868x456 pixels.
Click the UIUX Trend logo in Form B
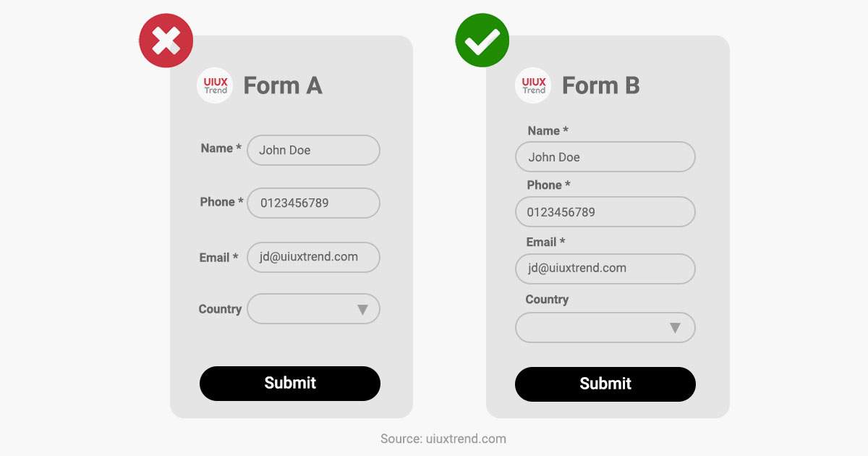(x=533, y=85)
